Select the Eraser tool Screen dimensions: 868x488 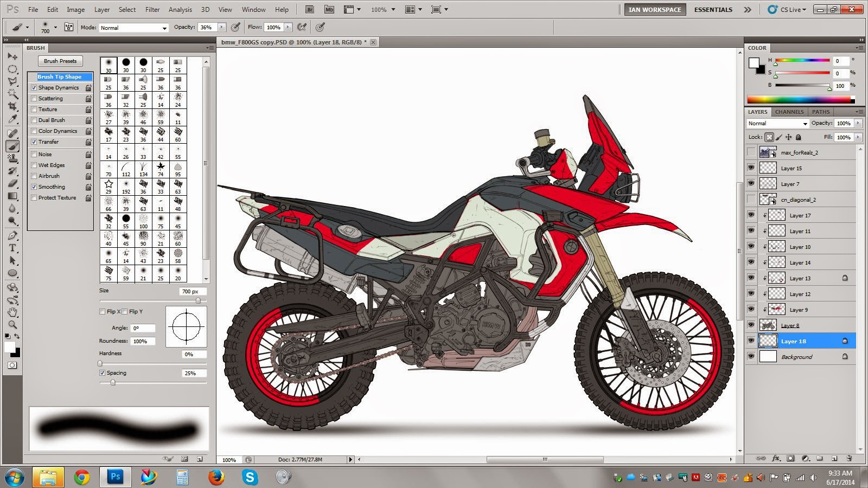[12, 183]
